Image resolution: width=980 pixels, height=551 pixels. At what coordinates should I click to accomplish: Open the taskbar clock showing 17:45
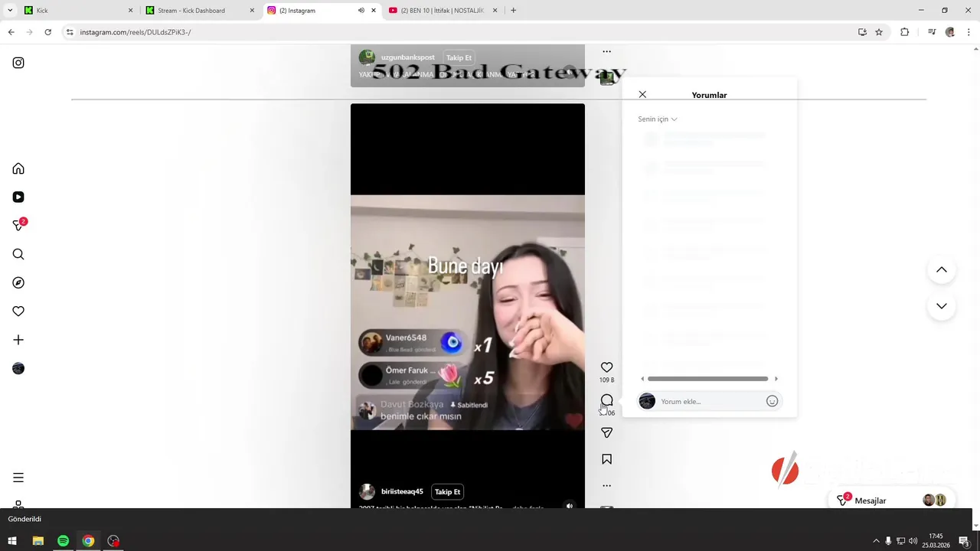click(936, 541)
